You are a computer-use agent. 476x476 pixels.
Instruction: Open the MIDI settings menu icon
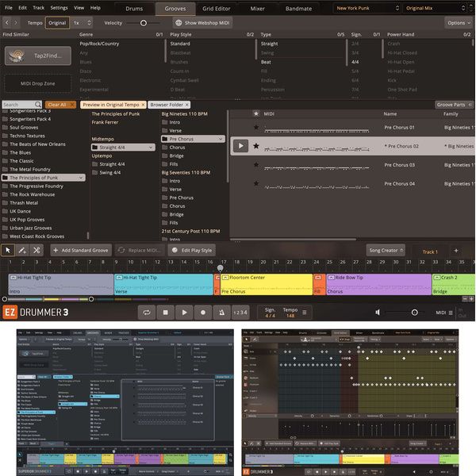[x=451, y=313]
